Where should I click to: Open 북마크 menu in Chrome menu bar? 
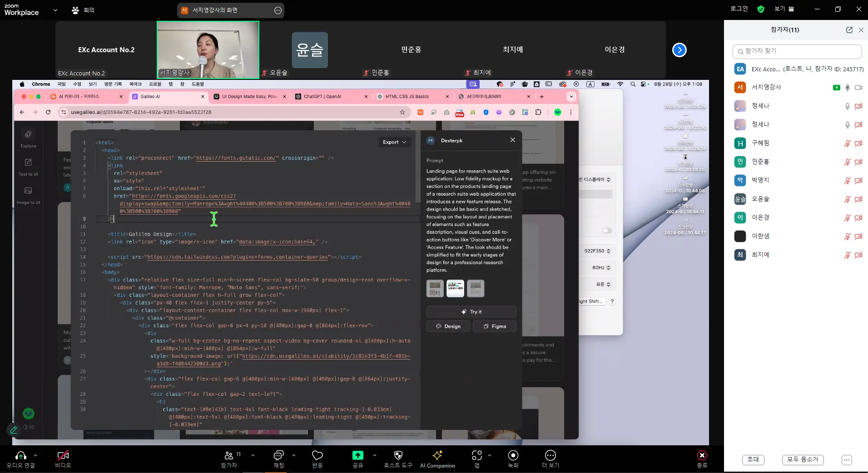pos(135,84)
